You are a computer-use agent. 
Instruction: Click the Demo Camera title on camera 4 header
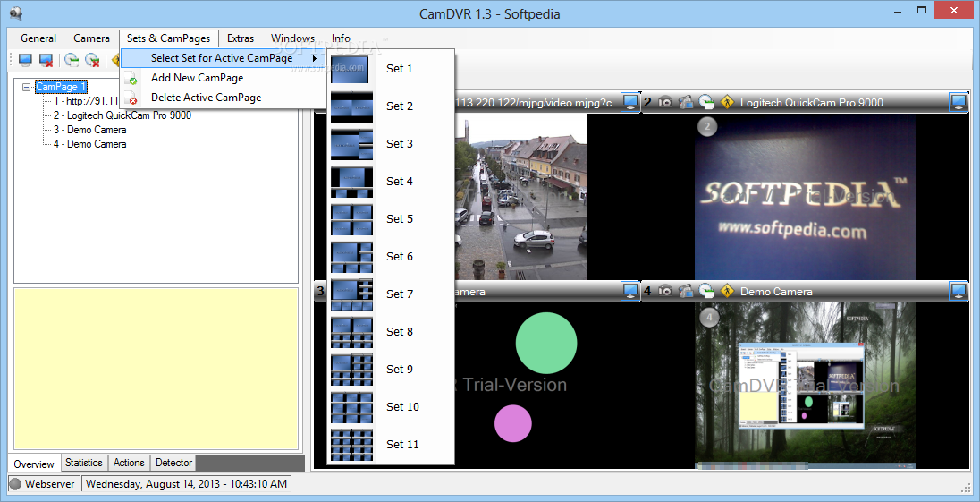coord(776,292)
